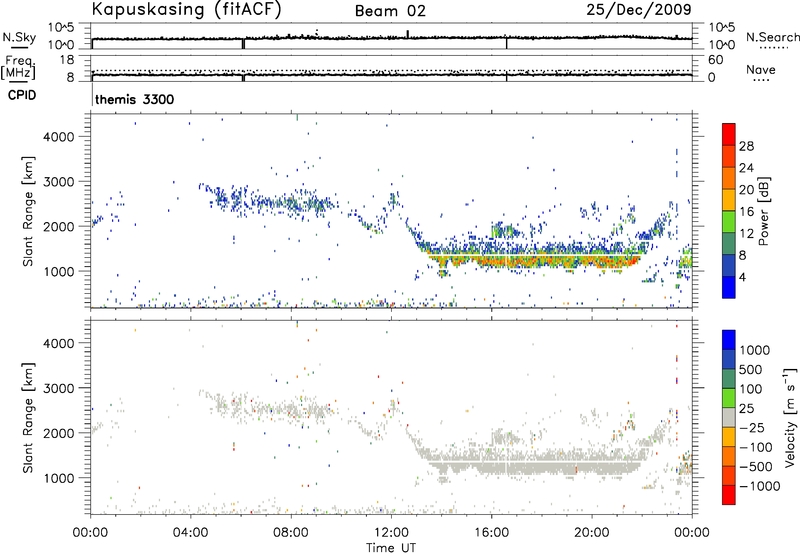800x554 pixels.
Task: Click the '12:00' time axis tick label
Action: tap(391, 533)
